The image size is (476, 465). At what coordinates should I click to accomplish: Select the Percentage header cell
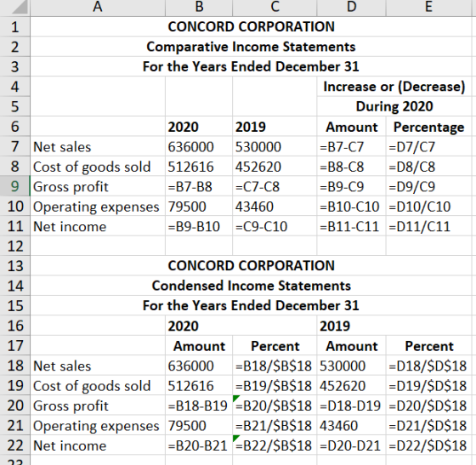(428, 127)
